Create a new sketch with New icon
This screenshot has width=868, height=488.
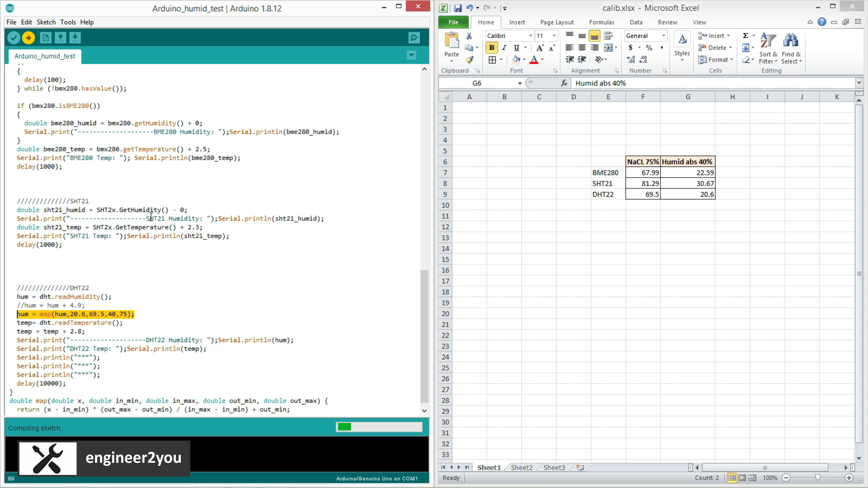click(46, 38)
